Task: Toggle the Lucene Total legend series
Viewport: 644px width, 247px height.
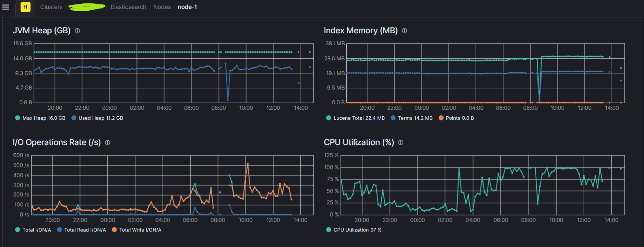Action: [355, 118]
